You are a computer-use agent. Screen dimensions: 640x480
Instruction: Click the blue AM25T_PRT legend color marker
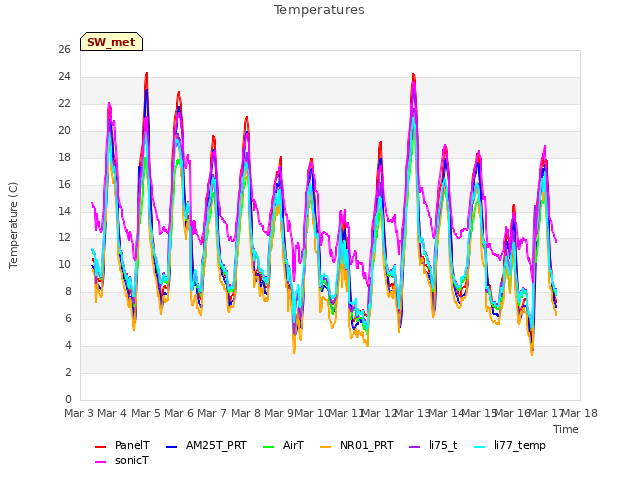pos(172,447)
